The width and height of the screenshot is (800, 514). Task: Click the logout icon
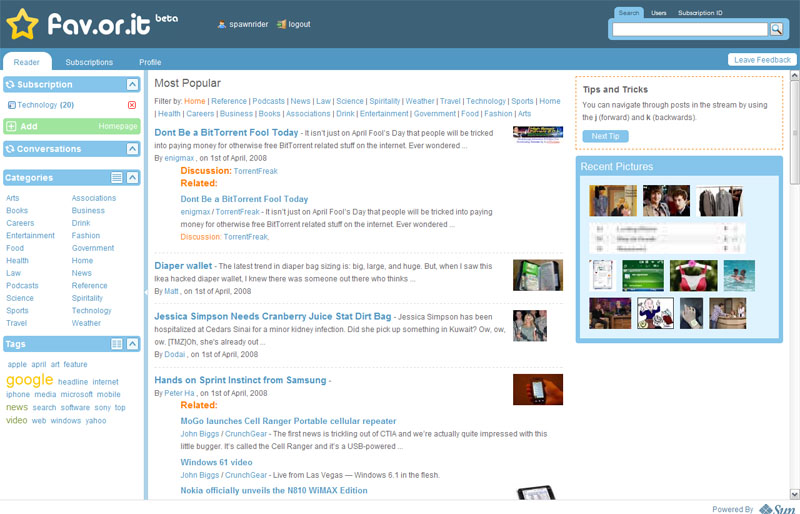[281, 24]
